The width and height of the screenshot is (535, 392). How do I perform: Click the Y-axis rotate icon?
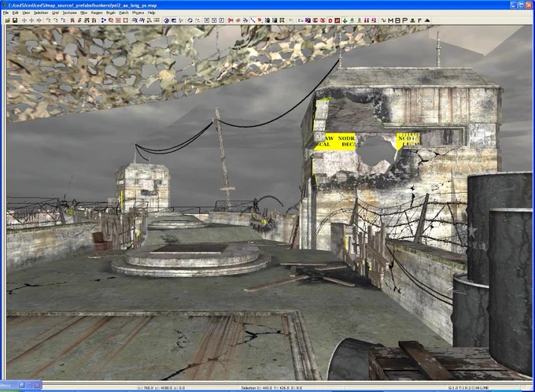pyautogui.click(x=56, y=20)
